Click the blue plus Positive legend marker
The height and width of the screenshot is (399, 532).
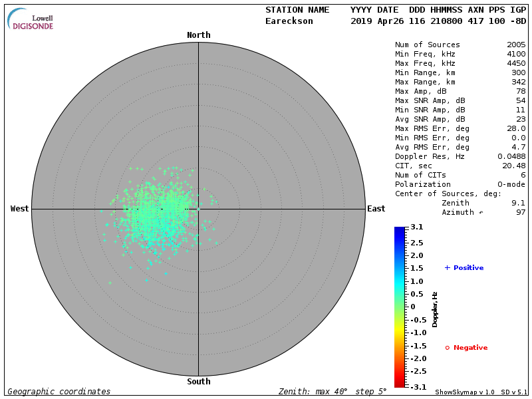click(x=448, y=267)
